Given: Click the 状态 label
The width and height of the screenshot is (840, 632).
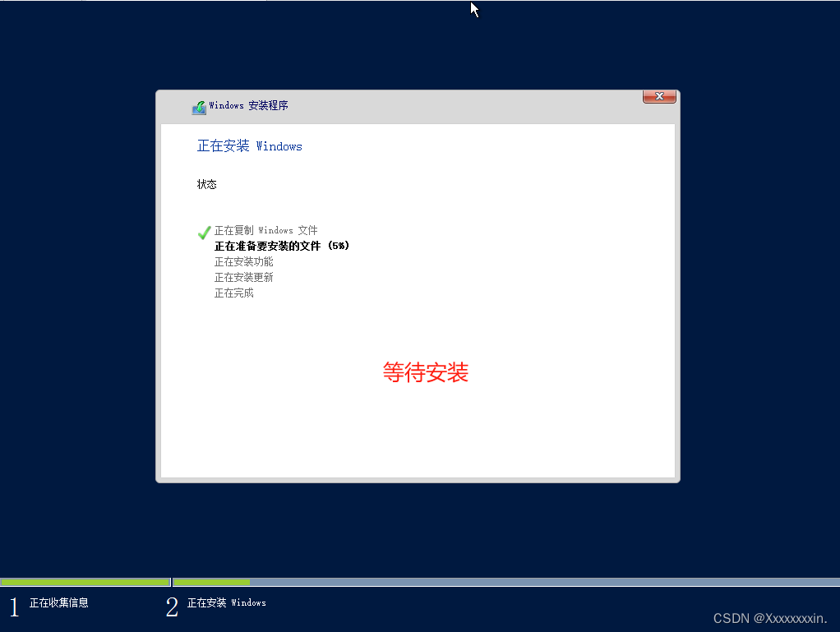Looking at the screenshot, I should 207,184.
